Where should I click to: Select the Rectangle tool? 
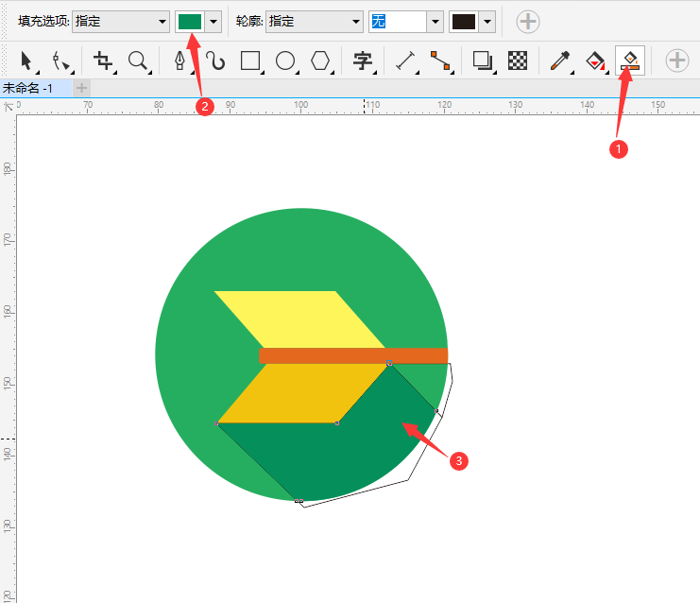pyautogui.click(x=250, y=60)
